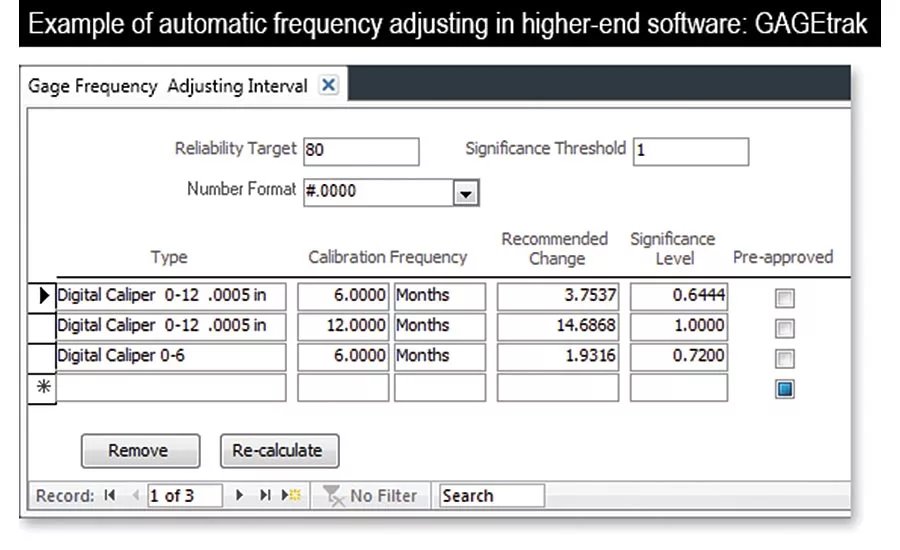Close the Gage Frequency Adjusting Interval tab

coord(328,86)
